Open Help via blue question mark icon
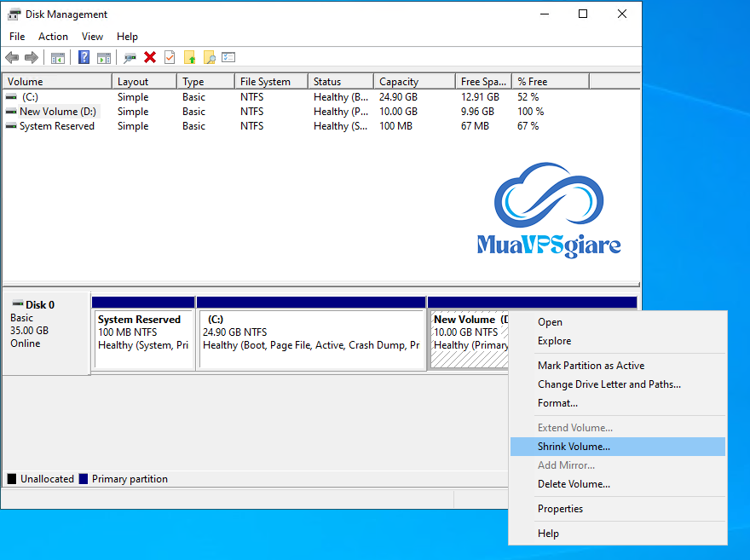Screen dimensions: 750x560 pos(84,58)
